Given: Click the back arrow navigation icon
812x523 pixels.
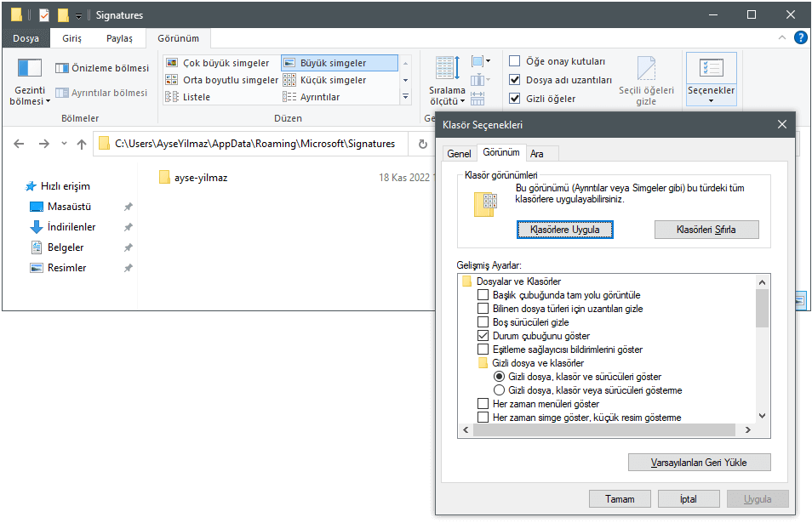Looking at the screenshot, I should (20, 145).
